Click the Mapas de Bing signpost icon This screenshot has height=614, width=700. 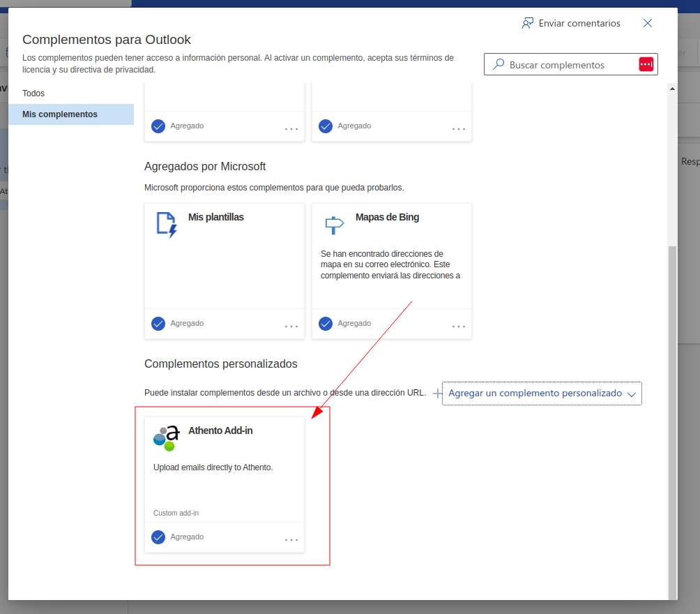tap(334, 225)
